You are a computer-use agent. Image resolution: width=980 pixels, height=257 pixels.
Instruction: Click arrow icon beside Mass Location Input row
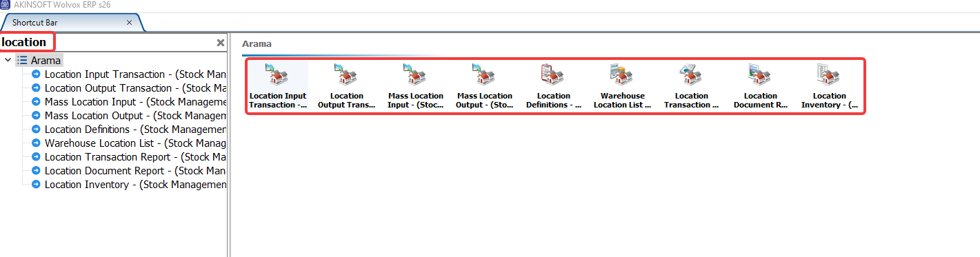[x=36, y=102]
